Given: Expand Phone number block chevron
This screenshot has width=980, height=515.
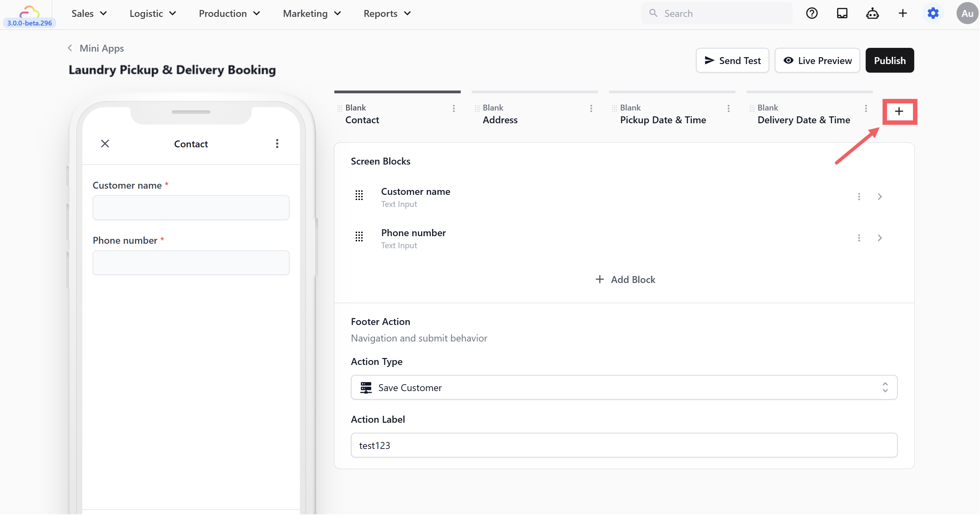Looking at the screenshot, I should pos(879,238).
